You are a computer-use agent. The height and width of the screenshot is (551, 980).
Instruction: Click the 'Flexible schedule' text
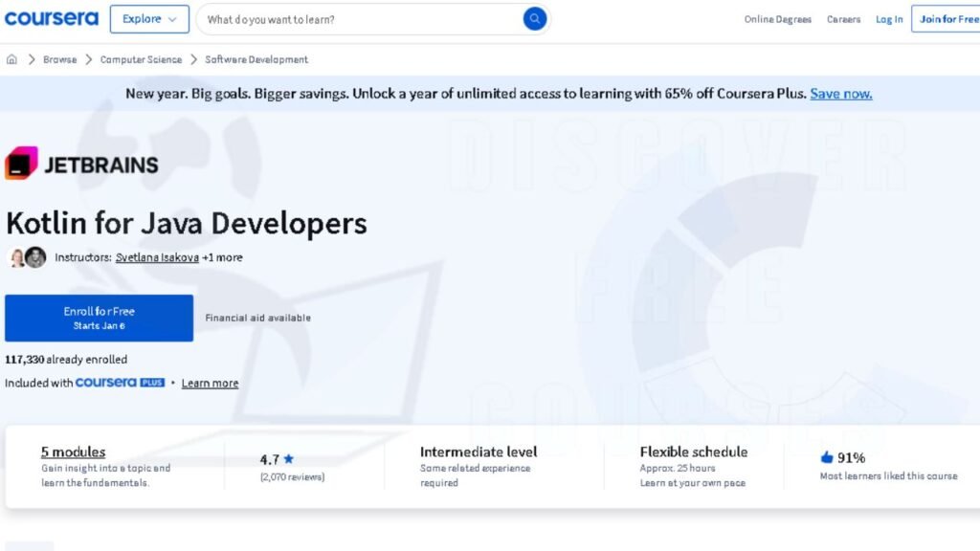(694, 452)
